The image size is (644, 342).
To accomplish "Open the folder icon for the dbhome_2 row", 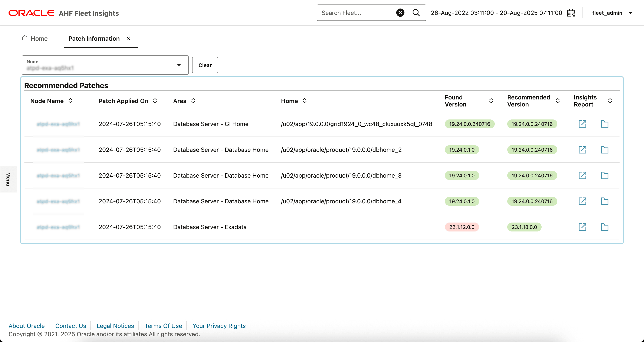I will click(x=605, y=149).
